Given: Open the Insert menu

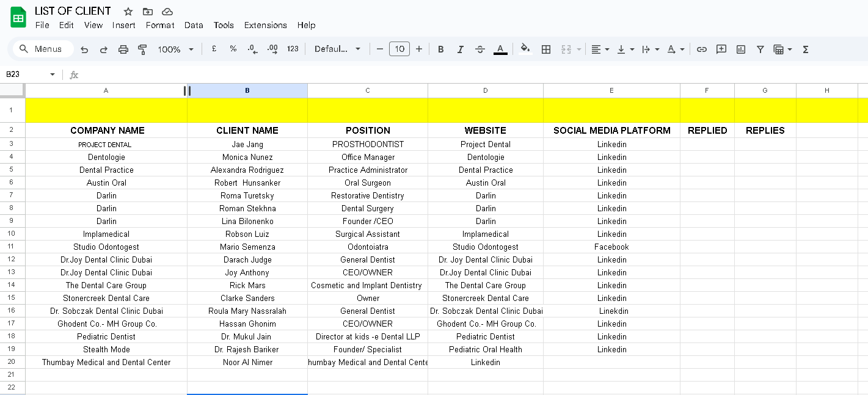Looking at the screenshot, I should (x=124, y=25).
